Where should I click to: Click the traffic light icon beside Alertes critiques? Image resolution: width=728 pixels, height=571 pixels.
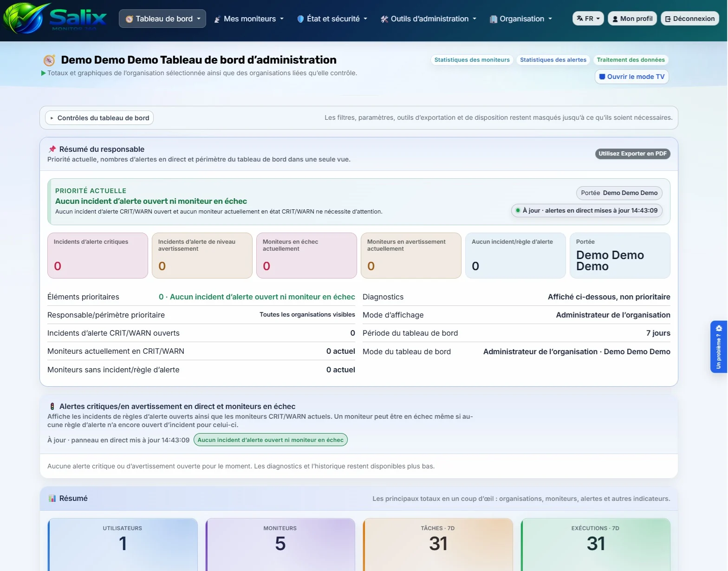tap(52, 406)
